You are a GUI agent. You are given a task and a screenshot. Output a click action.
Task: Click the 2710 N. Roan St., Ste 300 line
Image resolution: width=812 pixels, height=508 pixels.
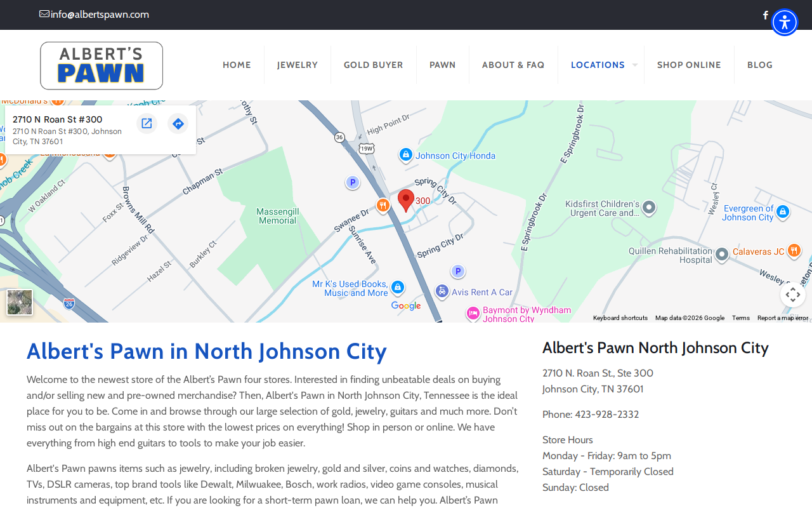pyautogui.click(x=598, y=373)
